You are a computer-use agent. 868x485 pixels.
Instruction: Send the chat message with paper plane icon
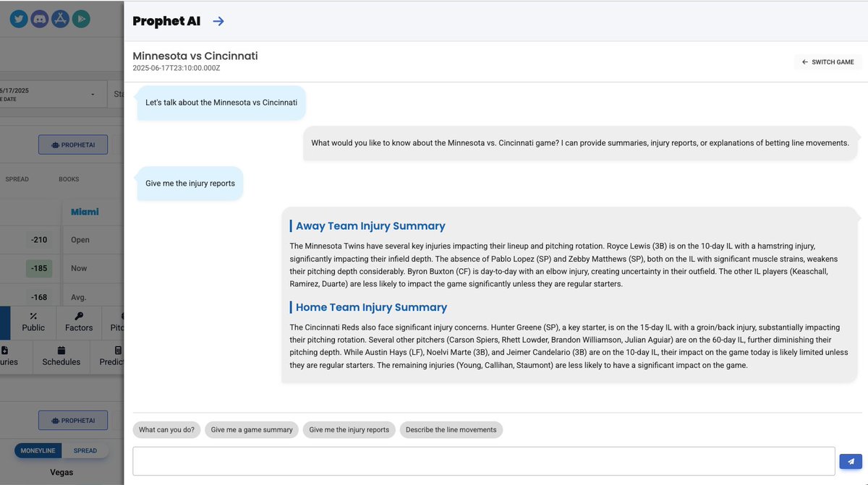point(851,461)
